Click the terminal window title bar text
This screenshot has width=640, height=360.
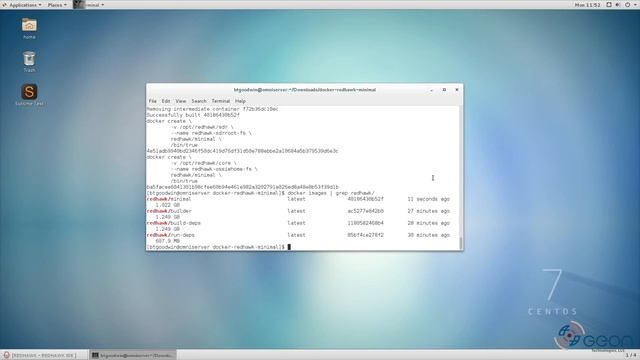pos(304,90)
